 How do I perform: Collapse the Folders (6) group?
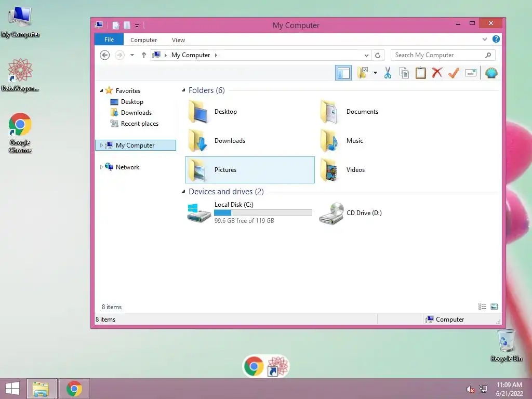pyautogui.click(x=183, y=90)
